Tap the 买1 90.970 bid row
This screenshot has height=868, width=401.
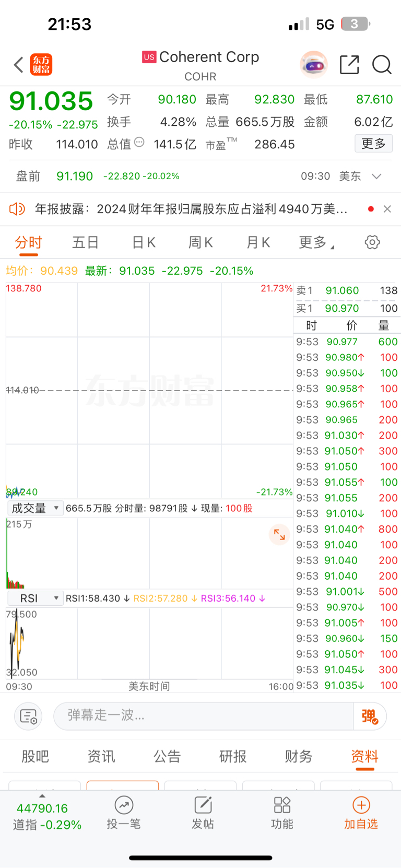pos(347,308)
